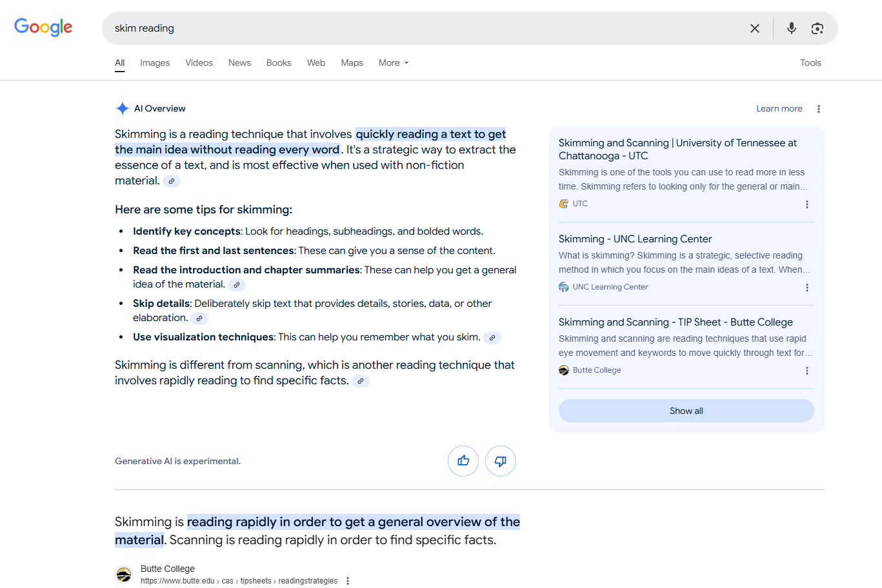882x588 pixels.
Task: Give thumbs down feedback on AI Overview
Action: pyautogui.click(x=501, y=461)
